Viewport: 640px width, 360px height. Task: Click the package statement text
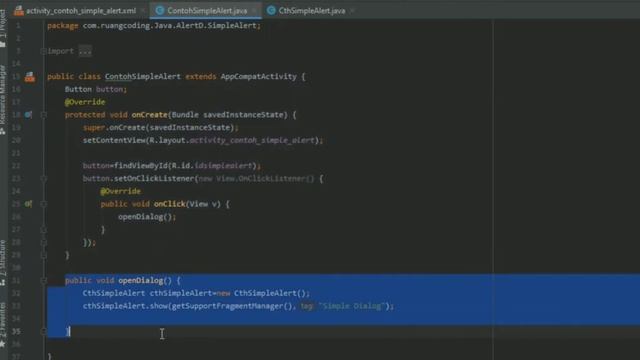click(154, 26)
